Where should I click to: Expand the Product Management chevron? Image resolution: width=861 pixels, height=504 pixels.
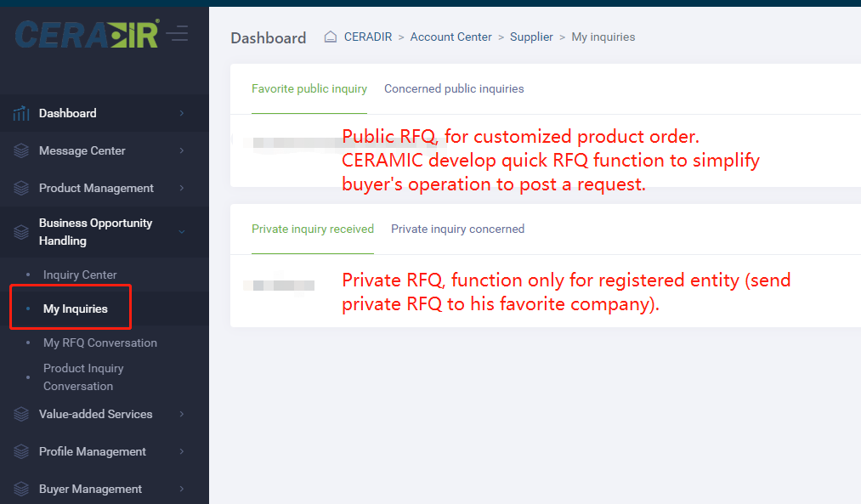coord(182,188)
